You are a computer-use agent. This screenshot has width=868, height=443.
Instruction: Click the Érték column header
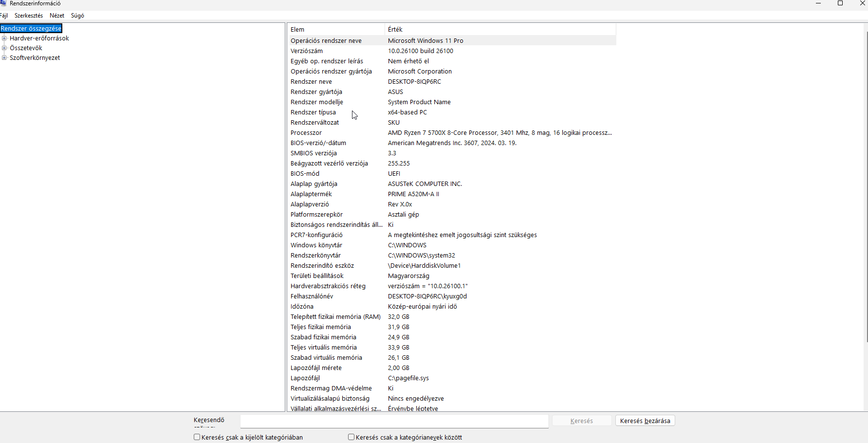500,29
